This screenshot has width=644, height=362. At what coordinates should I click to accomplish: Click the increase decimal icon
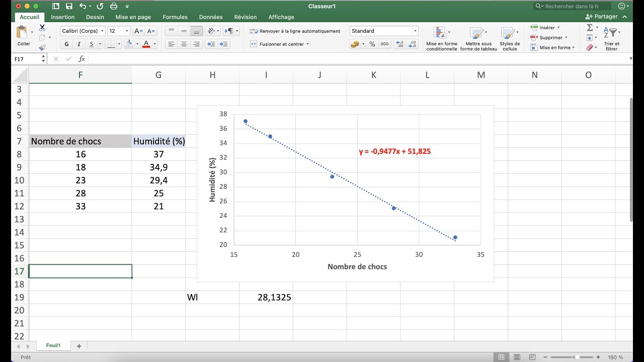(400, 44)
